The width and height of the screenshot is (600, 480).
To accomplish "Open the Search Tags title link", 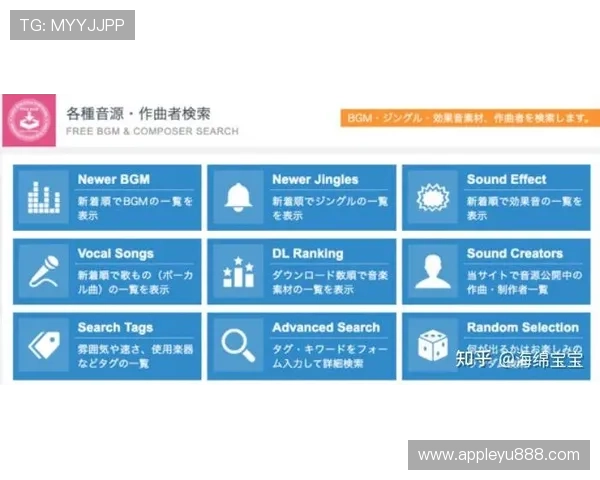I will click(115, 328).
